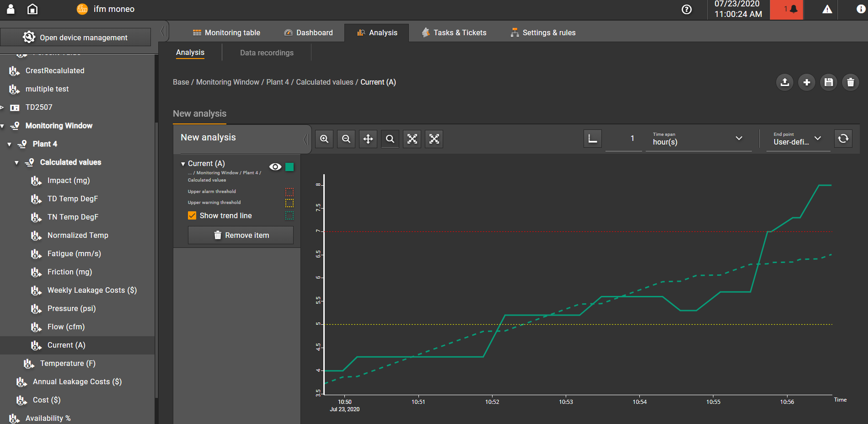Uncheck the Show trend line checkbox
The width and height of the screenshot is (868, 424).
coord(192,215)
